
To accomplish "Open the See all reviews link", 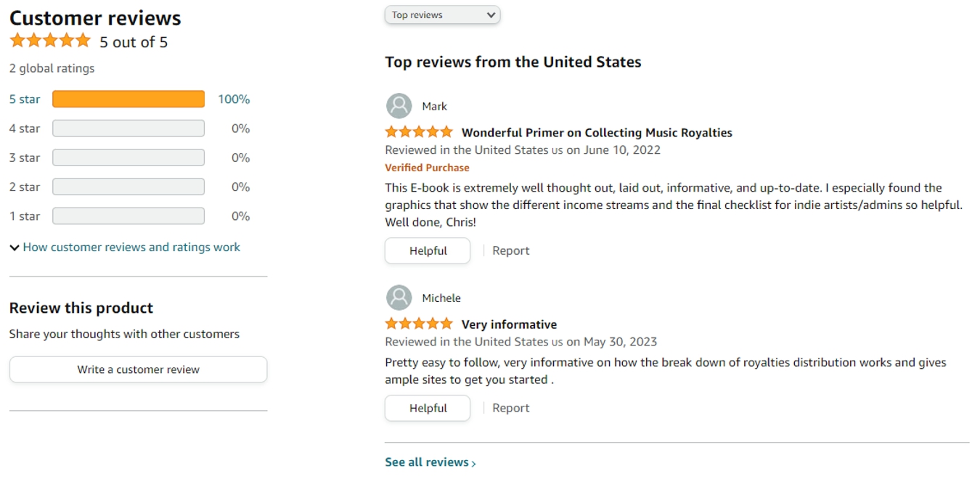I will point(427,462).
